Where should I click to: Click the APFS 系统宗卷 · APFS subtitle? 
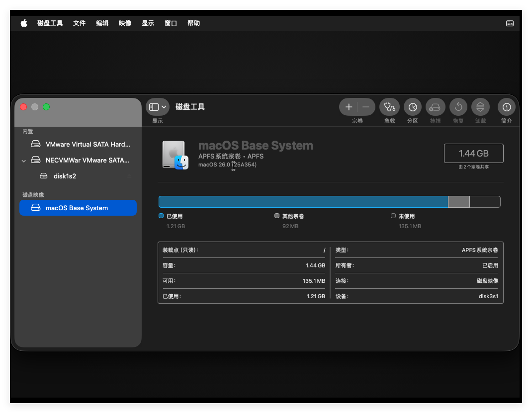(x=231, y=157)
